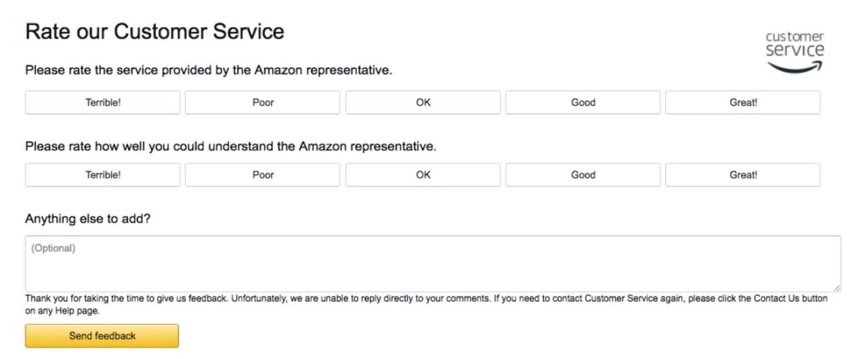Rate understanding of representative as OK
The height and width of the screenshot is (359, 868).
click(x=423, y=174)
